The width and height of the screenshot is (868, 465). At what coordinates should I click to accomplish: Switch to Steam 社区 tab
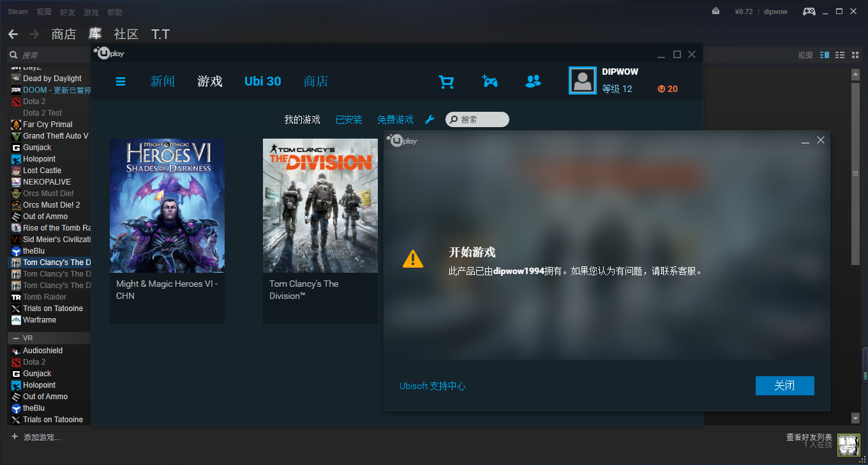[126, 34]
